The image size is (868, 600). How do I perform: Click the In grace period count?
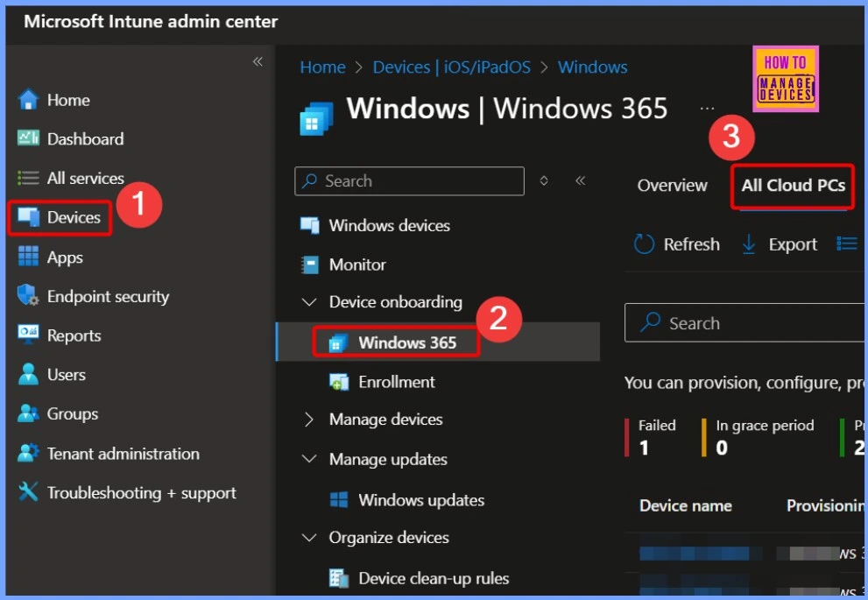[758, 437]
